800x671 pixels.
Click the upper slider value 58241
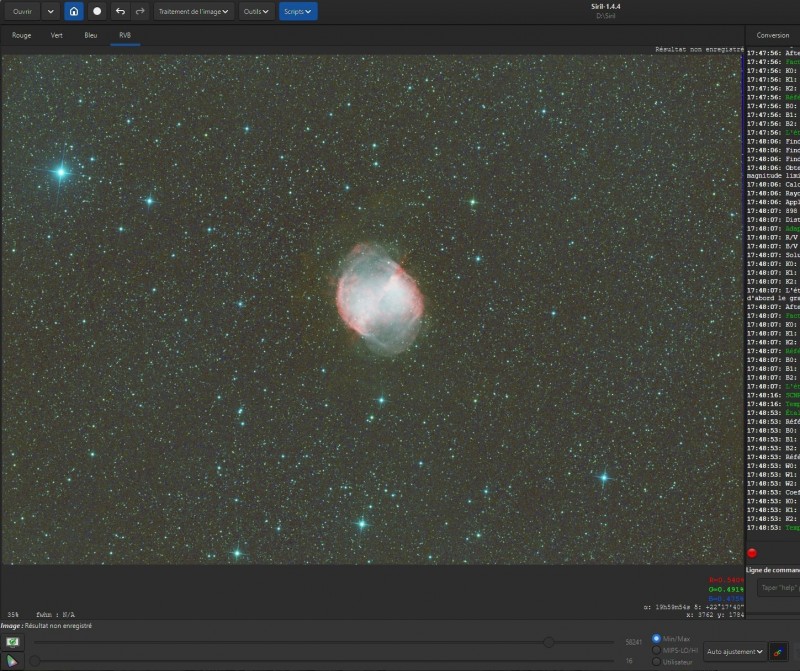(634, 642)
